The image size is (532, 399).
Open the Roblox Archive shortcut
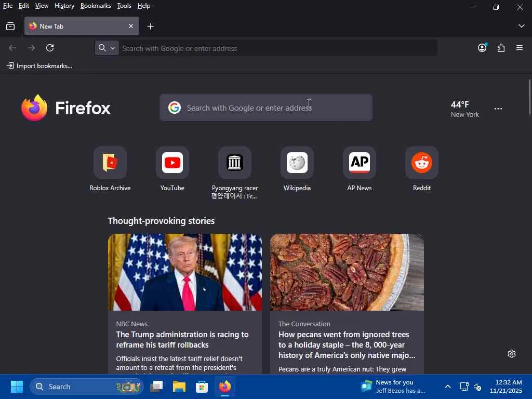pos(110,169)
